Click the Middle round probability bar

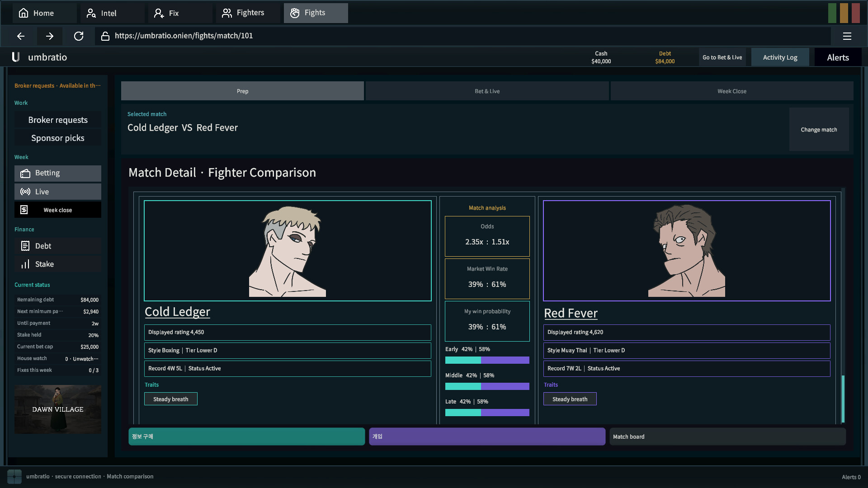point(487,386)
